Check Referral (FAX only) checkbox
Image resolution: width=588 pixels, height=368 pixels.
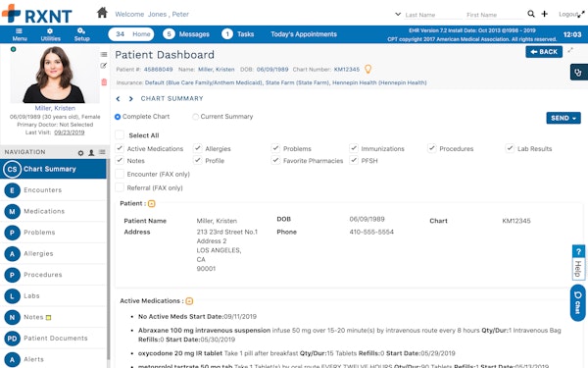pyautogui.click(x=120, y=187)
